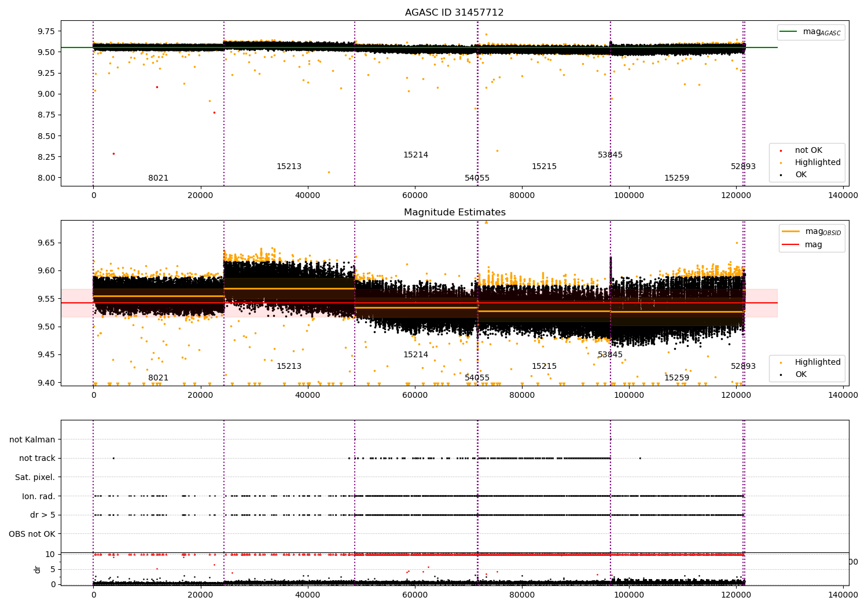Click the 'dr' y-axis label
This screenshot has width=868, height=608.
(38, 569)
